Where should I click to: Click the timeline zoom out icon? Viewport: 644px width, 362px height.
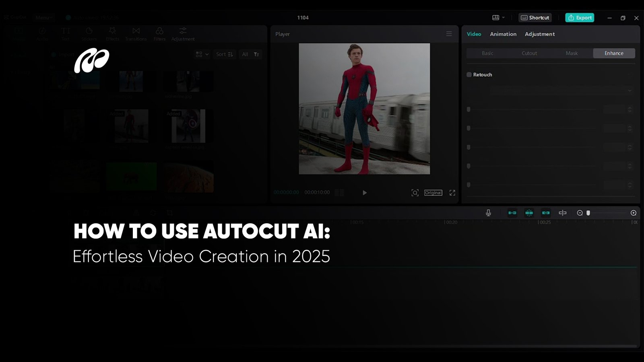coord(580,213)
